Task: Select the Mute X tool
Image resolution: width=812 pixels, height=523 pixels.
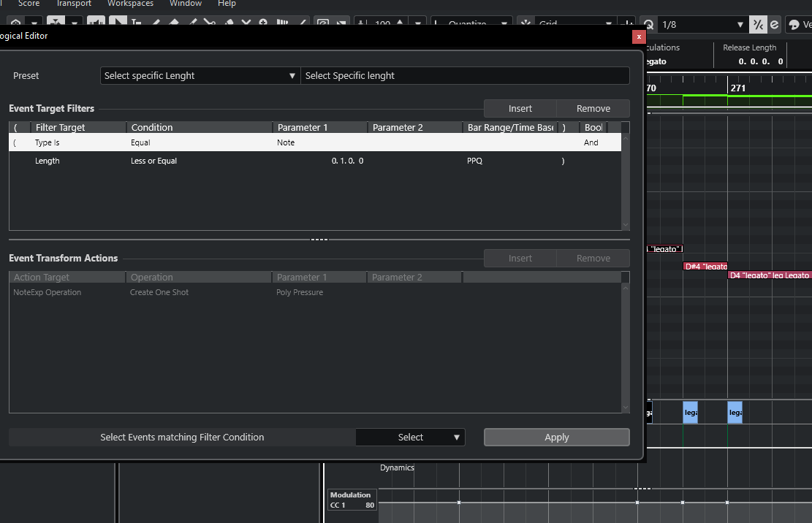Action: [x=246, y=23]
